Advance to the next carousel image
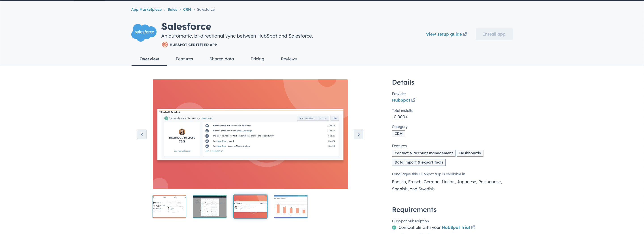Screen dimensions: 644x234 click(x=358, y=134)
